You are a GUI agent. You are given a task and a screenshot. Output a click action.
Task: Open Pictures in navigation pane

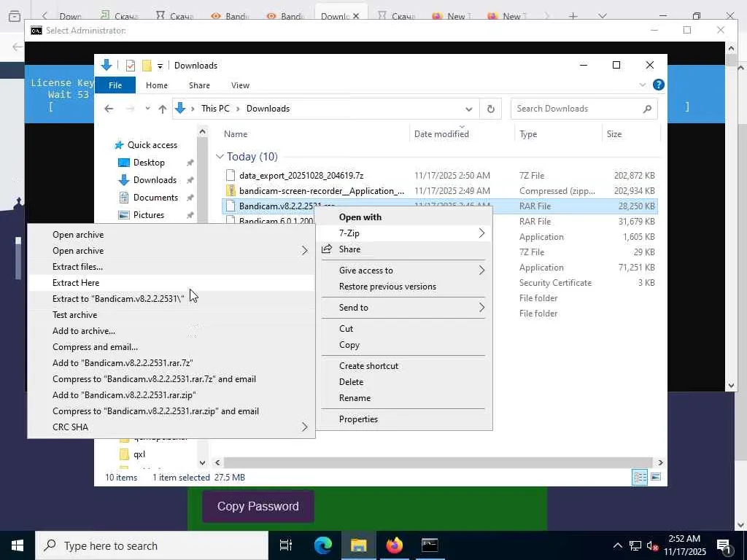click(x=141, y=215)
